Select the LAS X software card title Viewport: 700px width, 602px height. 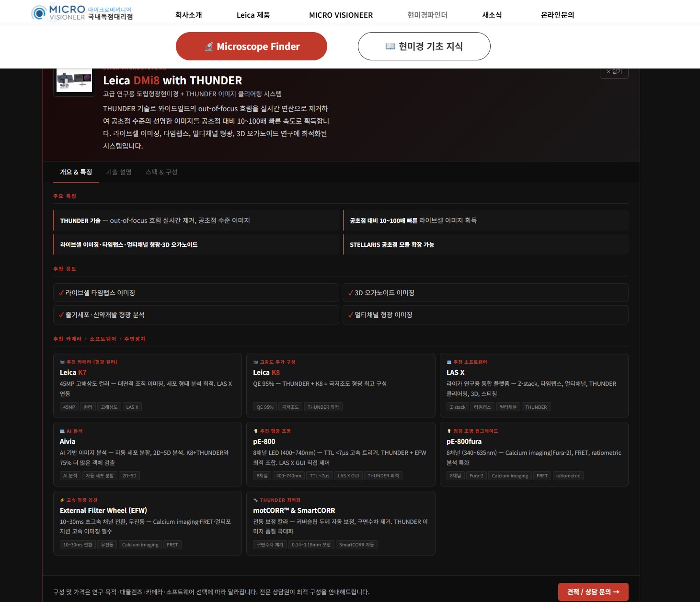pos(456,372)
